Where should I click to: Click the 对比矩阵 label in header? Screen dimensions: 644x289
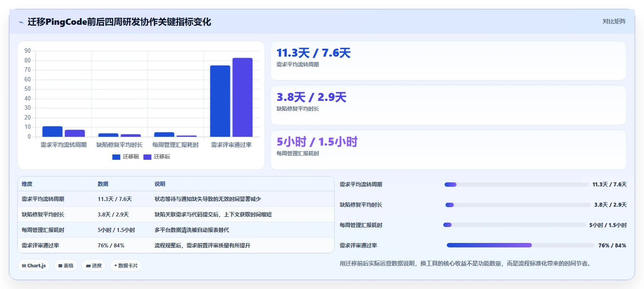(x=614, y=21)
